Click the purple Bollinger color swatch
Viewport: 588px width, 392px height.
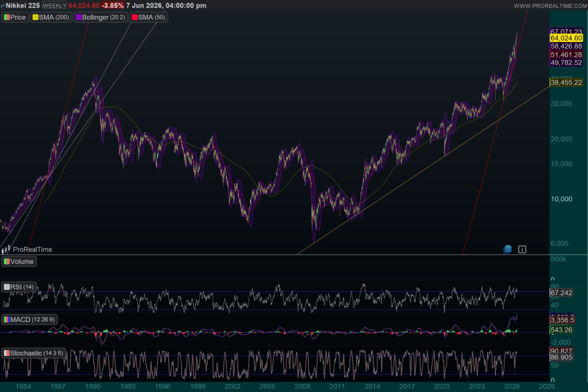pos(79,17)
